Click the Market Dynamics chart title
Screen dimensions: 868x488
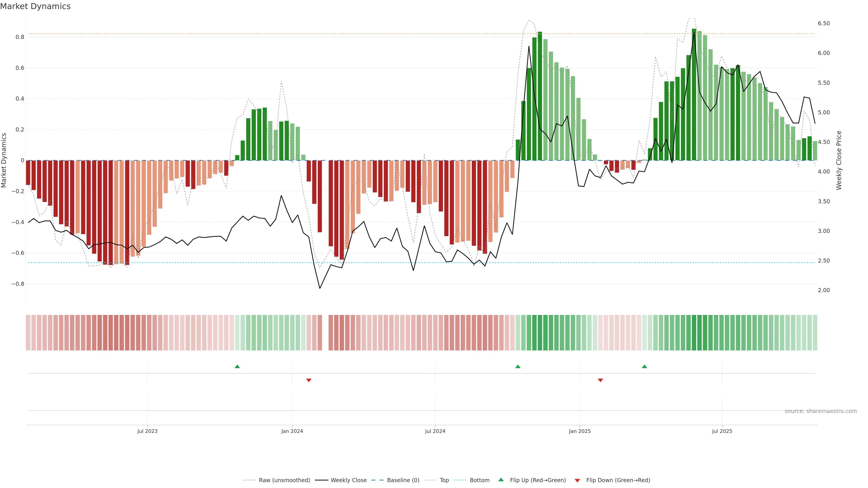pos(35,6)
